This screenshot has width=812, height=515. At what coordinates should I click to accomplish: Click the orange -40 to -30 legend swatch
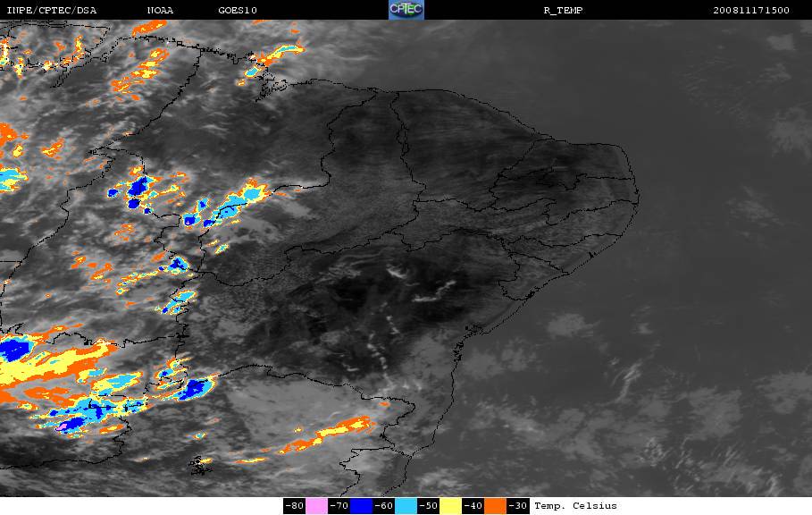(x=495, y=506)
